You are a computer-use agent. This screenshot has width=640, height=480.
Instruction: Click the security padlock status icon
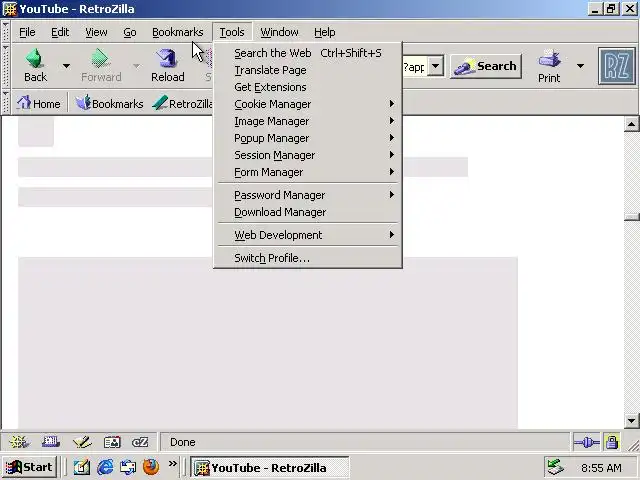coord(611,442)
